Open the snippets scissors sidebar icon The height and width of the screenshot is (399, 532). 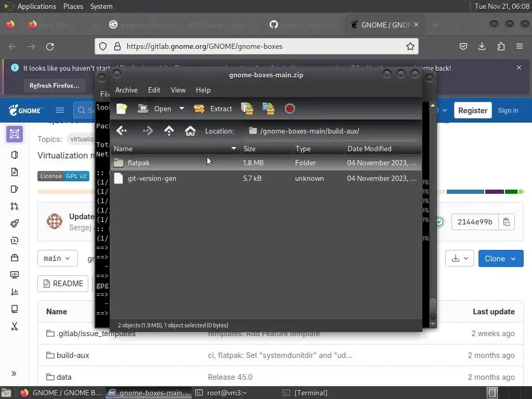click(14, 326)
